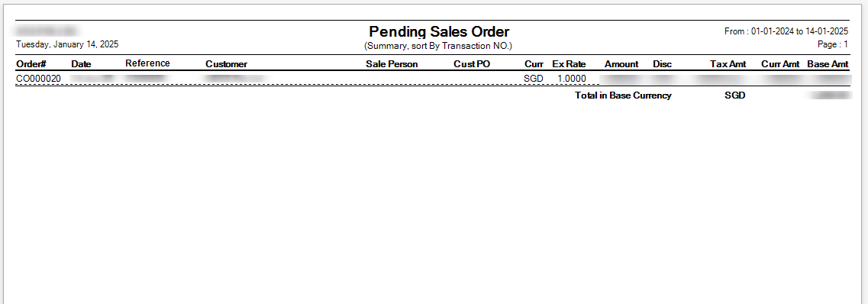Click the Curr column header
Image resolution: width=868 pixels, height=304 pixels.
point(534,64)
